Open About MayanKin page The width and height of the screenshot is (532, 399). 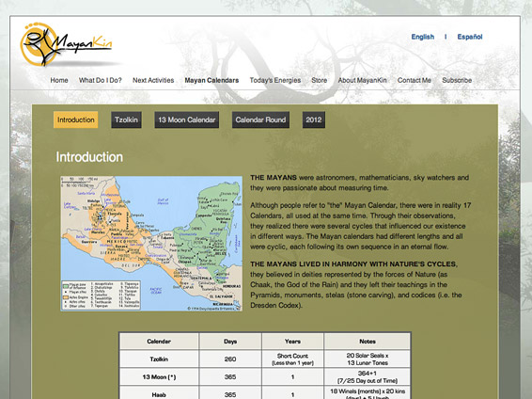(362, 80)
